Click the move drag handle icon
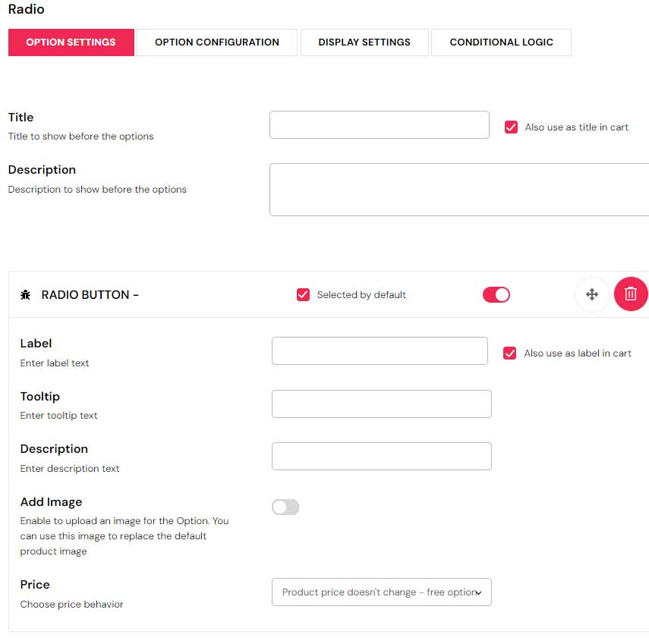649x644 pixels. [592, 294]
